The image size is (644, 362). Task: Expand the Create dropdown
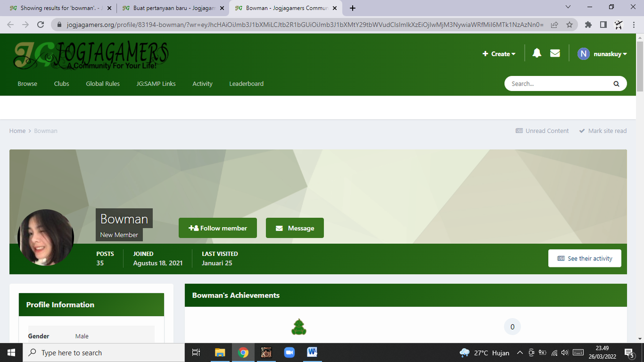click(499, 54)
